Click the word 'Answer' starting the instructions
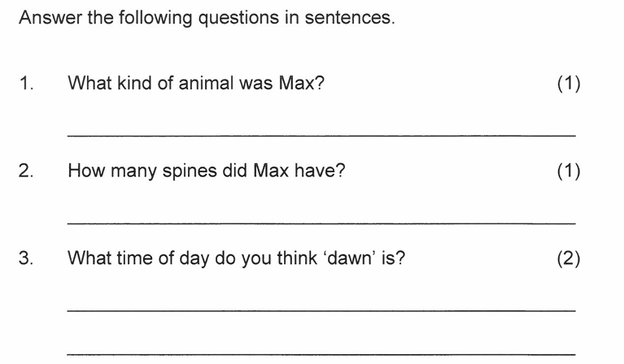 (46, 17)
